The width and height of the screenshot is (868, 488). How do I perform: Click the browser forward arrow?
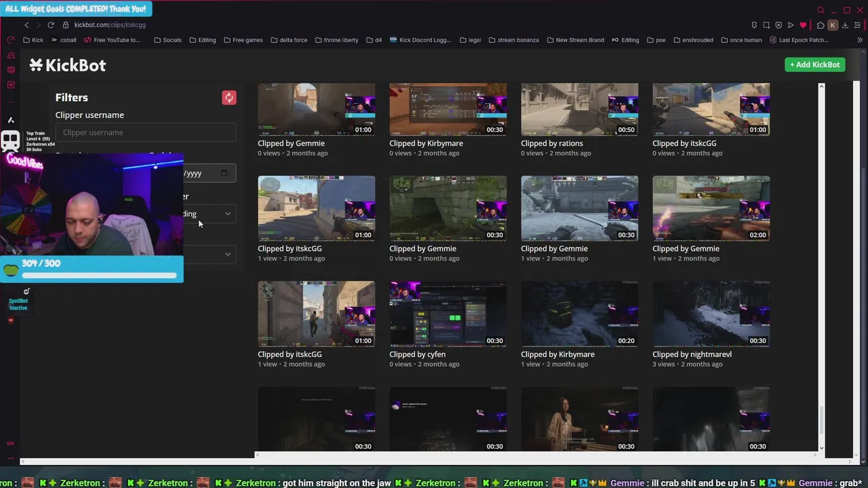[x=38, y=25]
